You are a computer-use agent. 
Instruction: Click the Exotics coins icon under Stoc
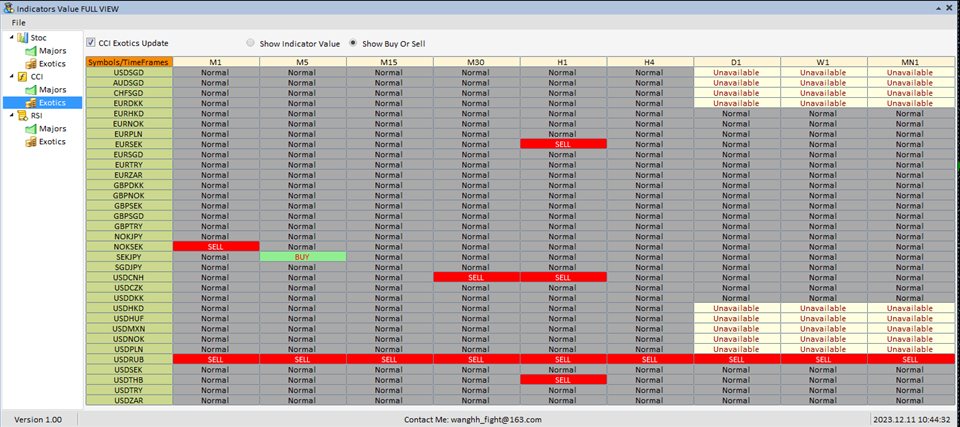pos(31,64)
